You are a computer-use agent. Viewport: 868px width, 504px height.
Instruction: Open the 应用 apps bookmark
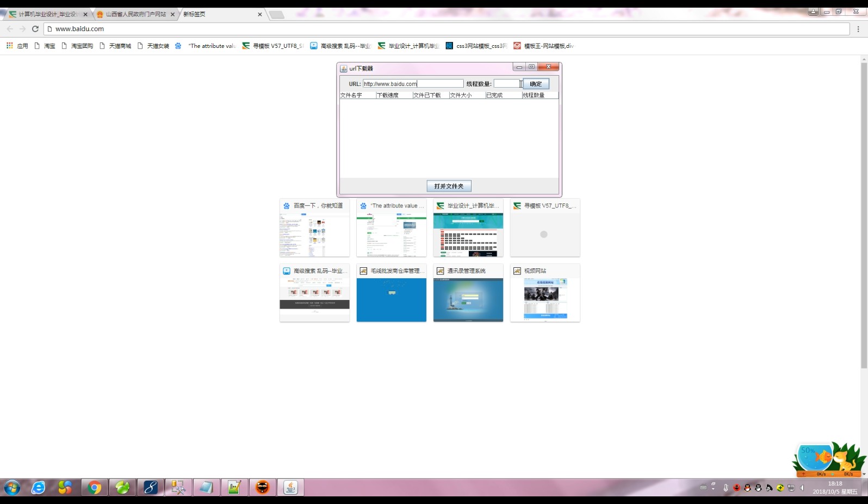[x=17, y=46]
